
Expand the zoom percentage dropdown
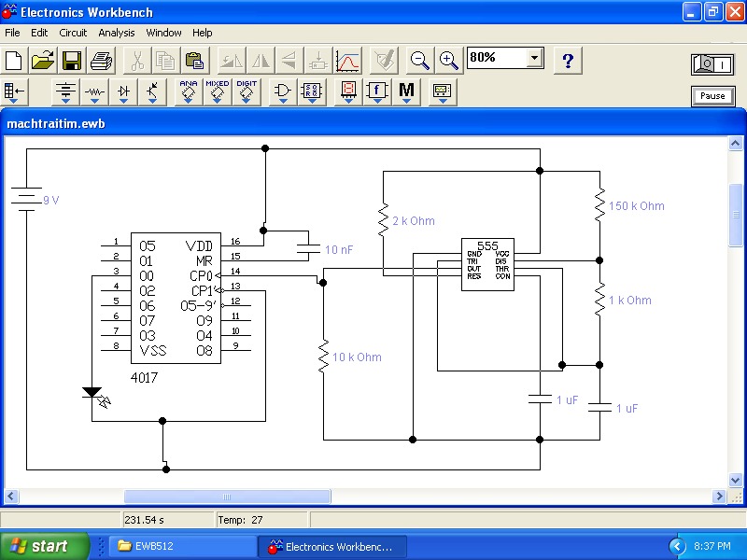[534, 58]
